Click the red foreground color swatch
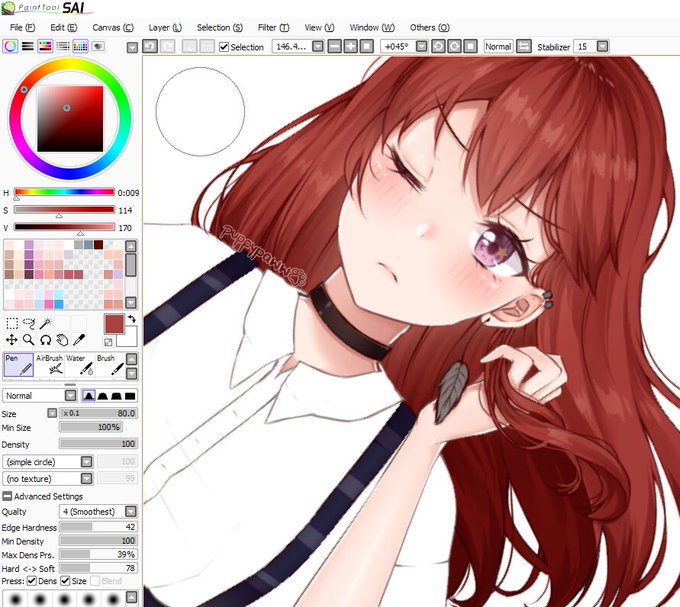The image size is (680, 607). click(114, 324)
